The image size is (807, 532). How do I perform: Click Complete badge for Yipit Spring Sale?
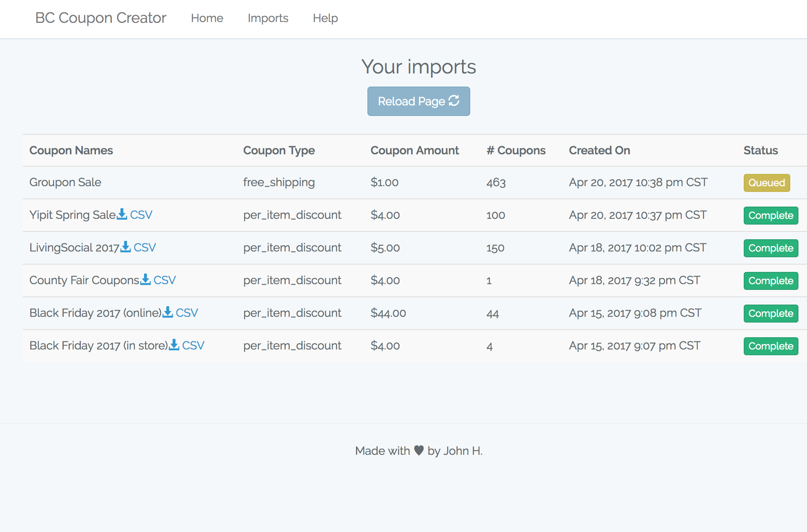coord(771,215)
